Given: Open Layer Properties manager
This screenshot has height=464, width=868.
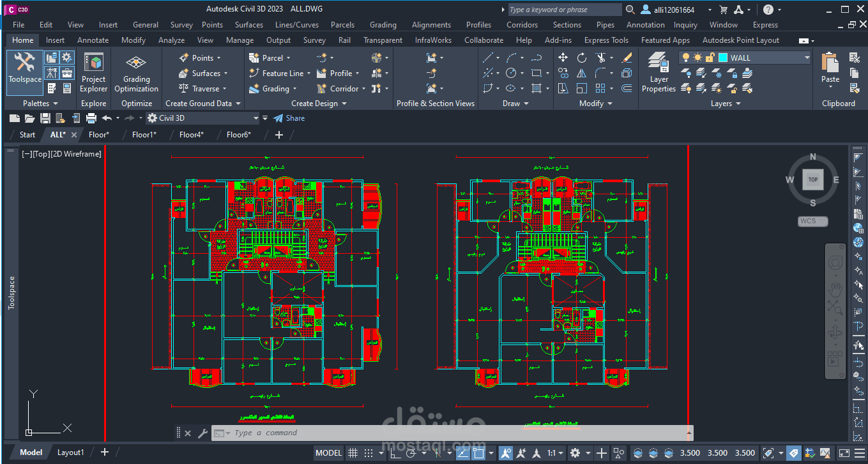Looking at the screenshot, I should (659, 73).
